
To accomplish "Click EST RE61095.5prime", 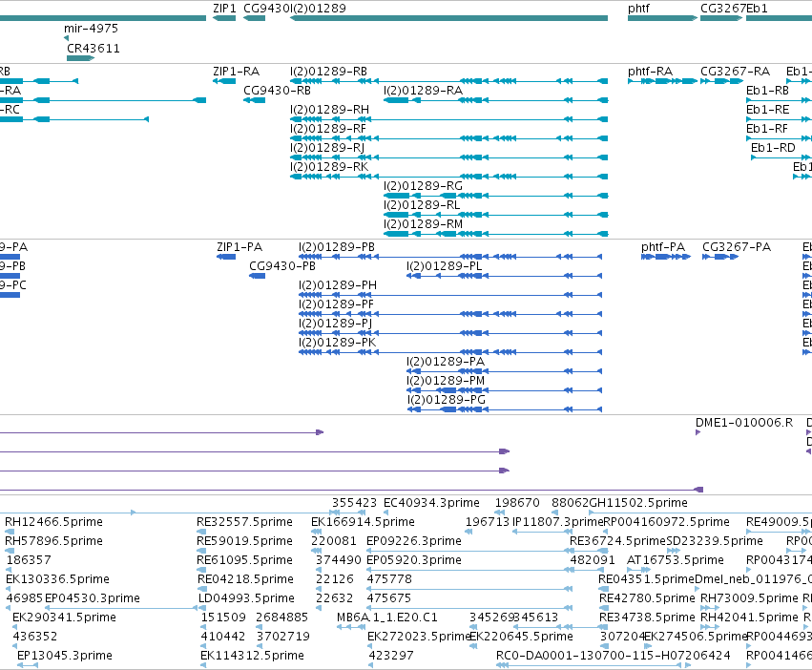I will click(244, 560).
